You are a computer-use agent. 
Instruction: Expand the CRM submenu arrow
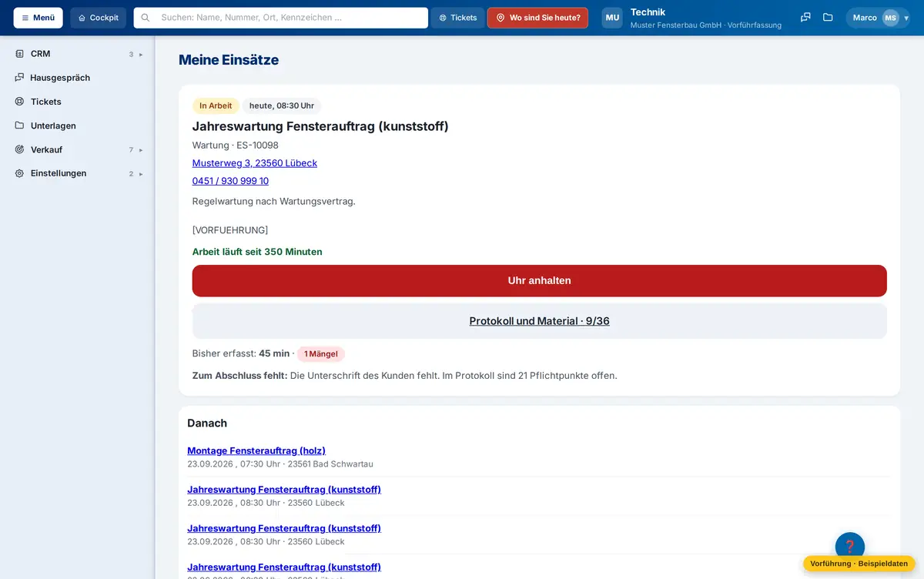click(141, 54)
